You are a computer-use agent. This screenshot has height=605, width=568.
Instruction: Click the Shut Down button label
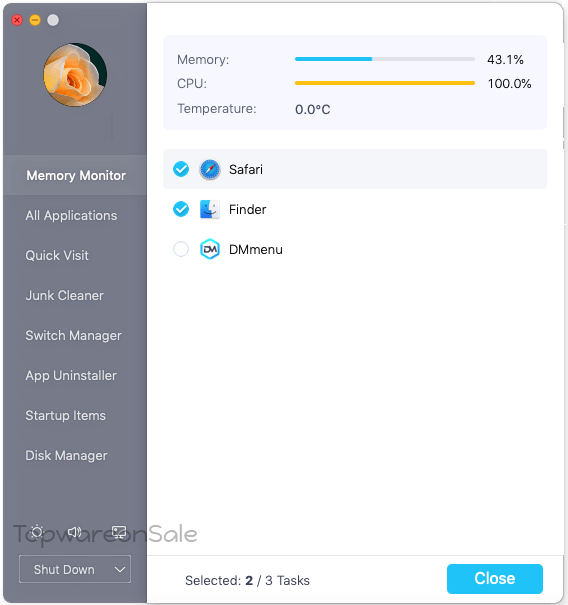pyautogui.click(x=64, y=570)
